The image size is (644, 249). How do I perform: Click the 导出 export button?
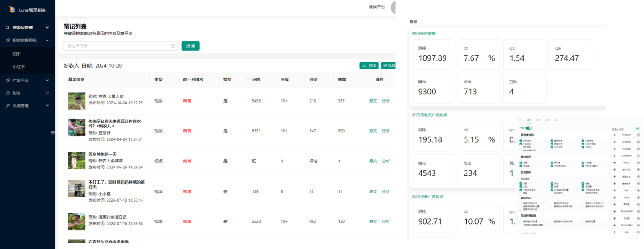point(369,66)
